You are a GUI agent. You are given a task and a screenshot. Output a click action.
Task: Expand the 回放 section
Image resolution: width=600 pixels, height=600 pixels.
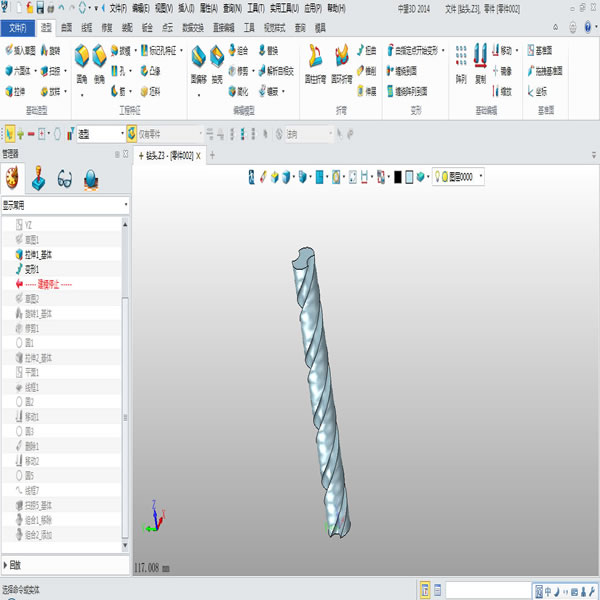coord(14,565)
